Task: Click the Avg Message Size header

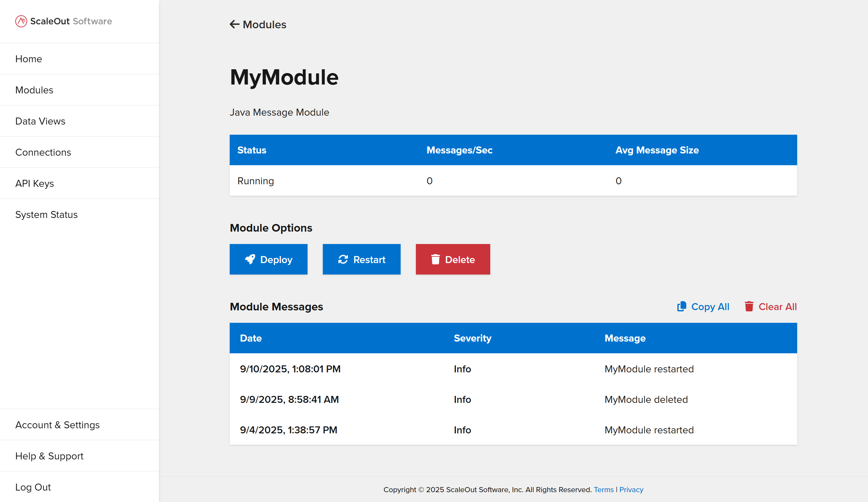Action: (x=657, y=150)
